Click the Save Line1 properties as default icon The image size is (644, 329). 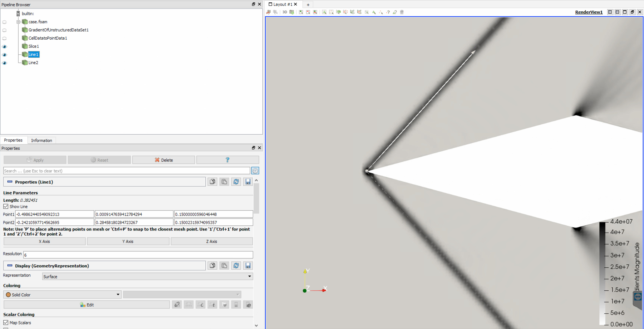click(248, 182)
